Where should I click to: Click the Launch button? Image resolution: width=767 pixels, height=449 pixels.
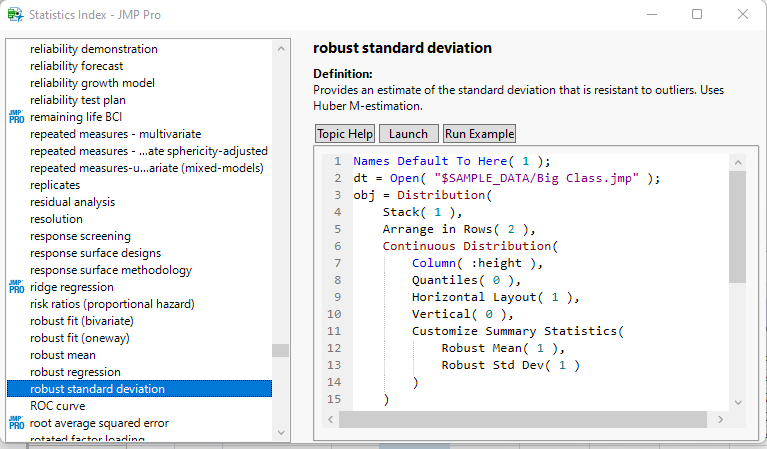(408, 134)
